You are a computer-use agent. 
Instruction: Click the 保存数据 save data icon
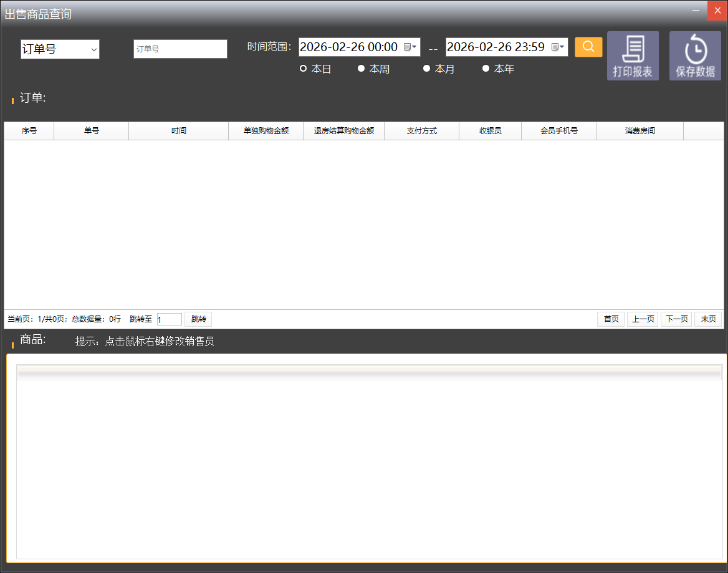pyautogui.click(x=695, y=55)
